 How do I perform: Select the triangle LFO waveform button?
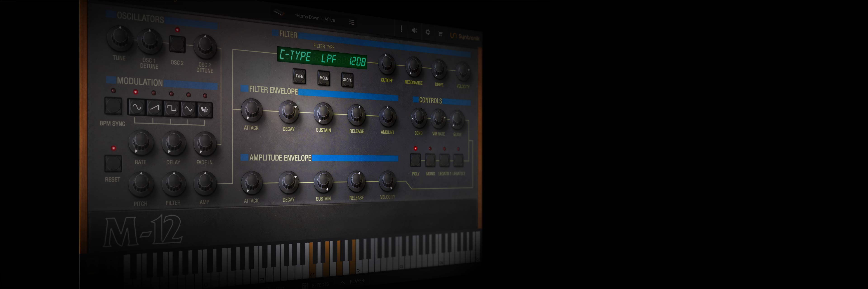pos(188,109)
